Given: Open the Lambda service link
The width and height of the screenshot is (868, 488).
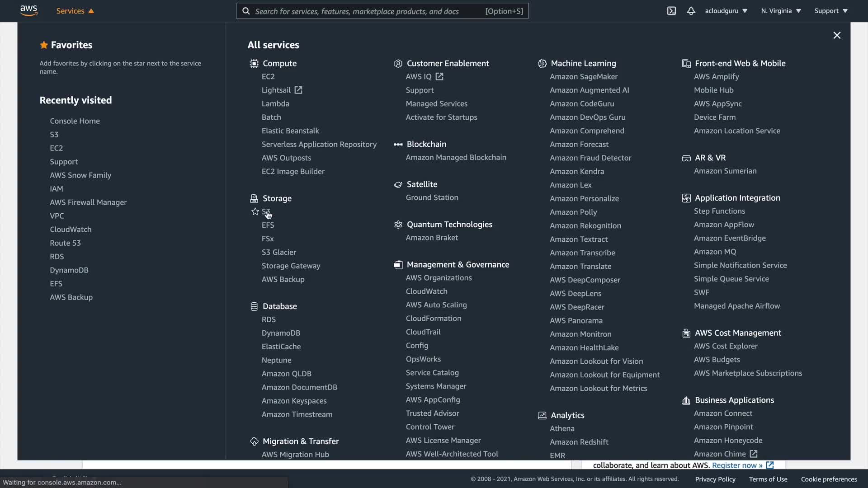Looking at the screenshot, I should 275,103.
